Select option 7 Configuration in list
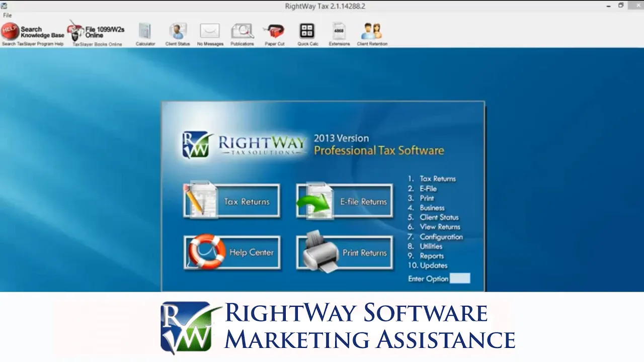The image size is (644, 362). [435, 237]
